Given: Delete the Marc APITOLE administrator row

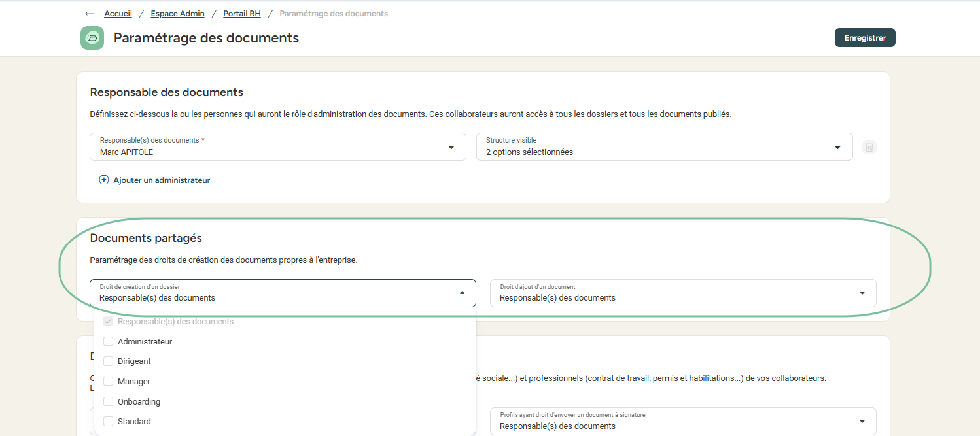Looking at the screenshot, I should tap(869, 147).
